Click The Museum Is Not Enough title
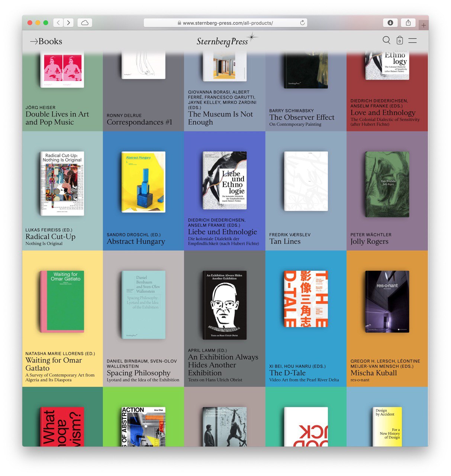The height and width of the screenshot is (476, 451). [x=220, y=118]
